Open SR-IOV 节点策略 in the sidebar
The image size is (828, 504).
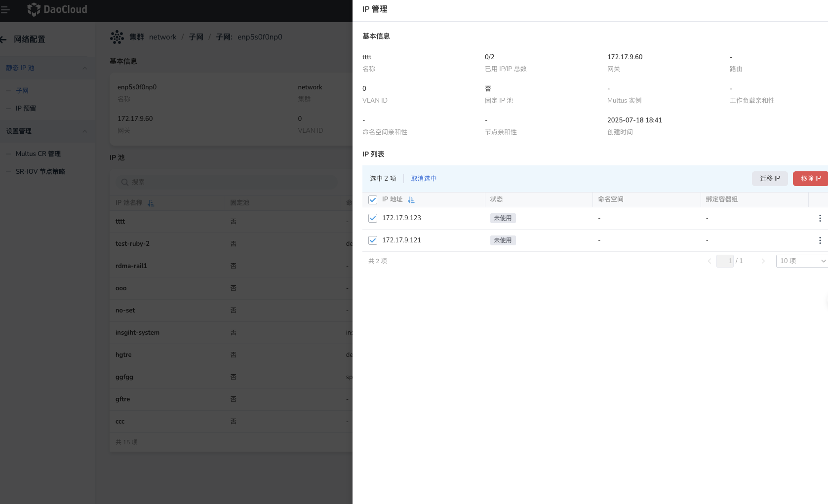(40, 171)
